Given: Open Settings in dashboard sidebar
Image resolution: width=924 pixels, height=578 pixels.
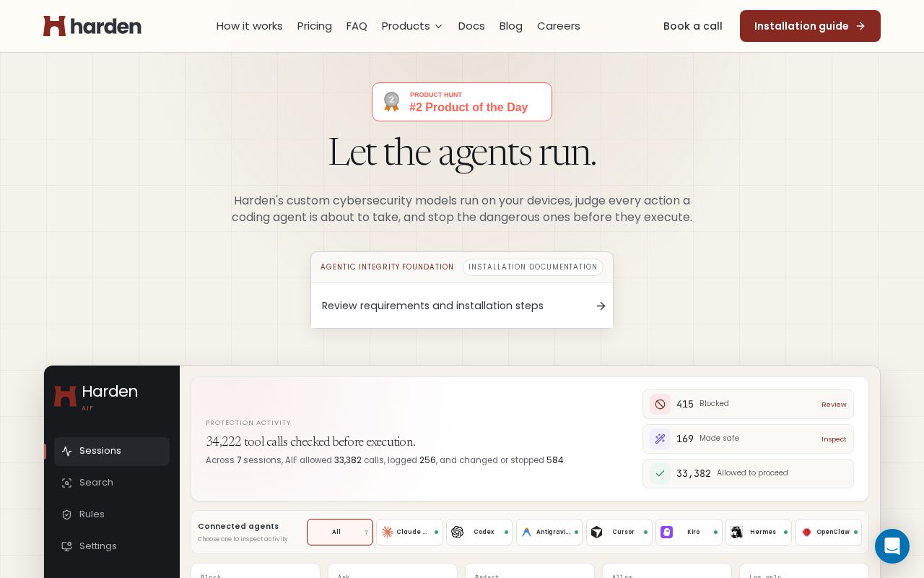Looking at the screenshot, I should point(112,546).
